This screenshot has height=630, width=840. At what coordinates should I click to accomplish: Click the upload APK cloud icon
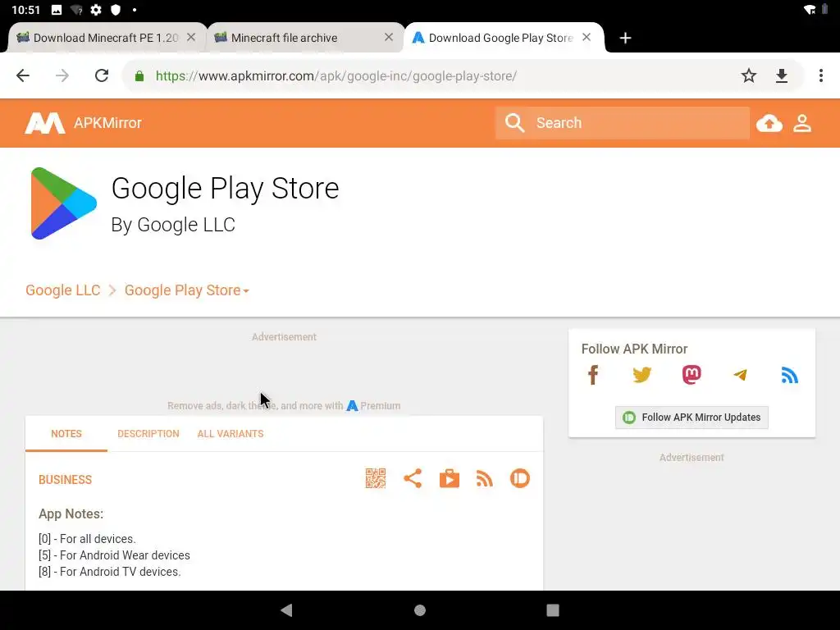(x=769, y=123)
